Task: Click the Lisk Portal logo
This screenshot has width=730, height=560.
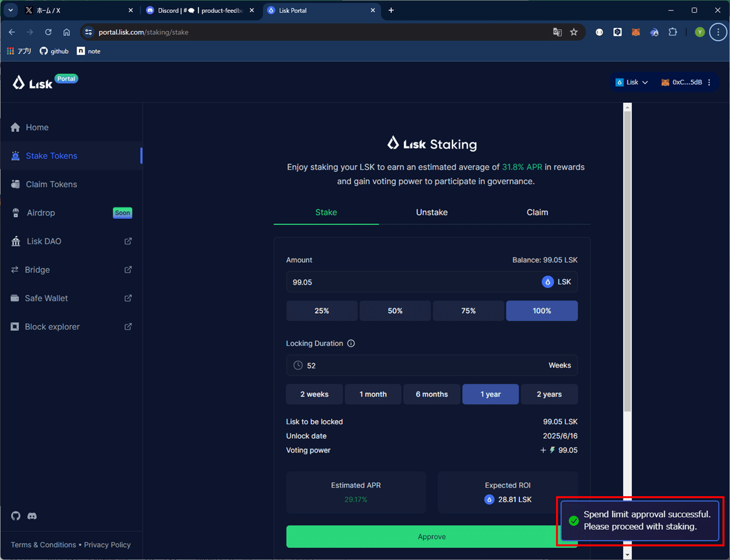Action: 45,82
